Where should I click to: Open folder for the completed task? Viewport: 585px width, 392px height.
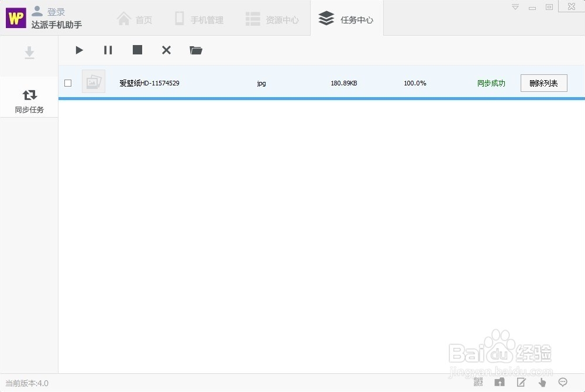click(195, 50)
